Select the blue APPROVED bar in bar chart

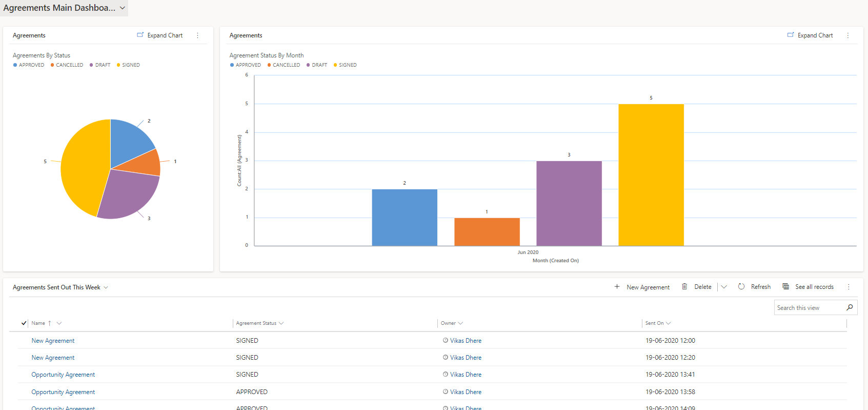(x=405, y=218)
